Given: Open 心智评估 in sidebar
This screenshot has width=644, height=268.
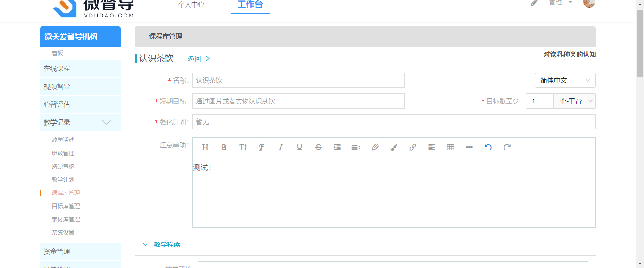Looking at the screenshot, I should [x=80, y=104].
